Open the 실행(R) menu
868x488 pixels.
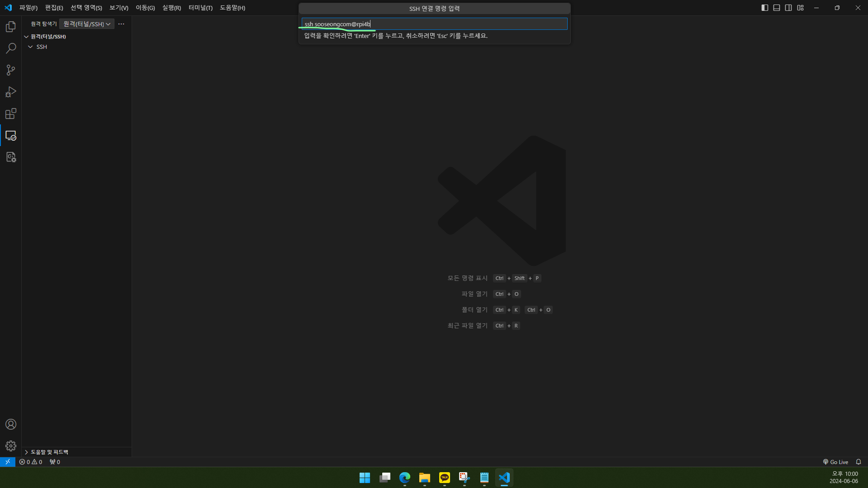tap(171, 8)
